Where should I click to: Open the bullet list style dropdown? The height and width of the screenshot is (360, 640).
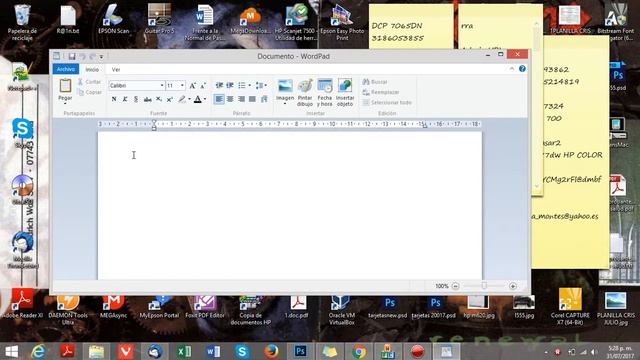(x=250, y=85)
